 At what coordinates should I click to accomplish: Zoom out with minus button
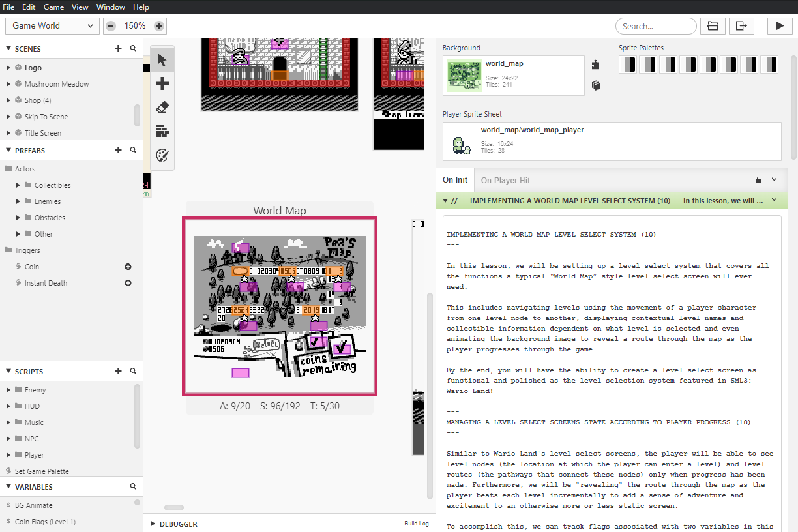111,26
